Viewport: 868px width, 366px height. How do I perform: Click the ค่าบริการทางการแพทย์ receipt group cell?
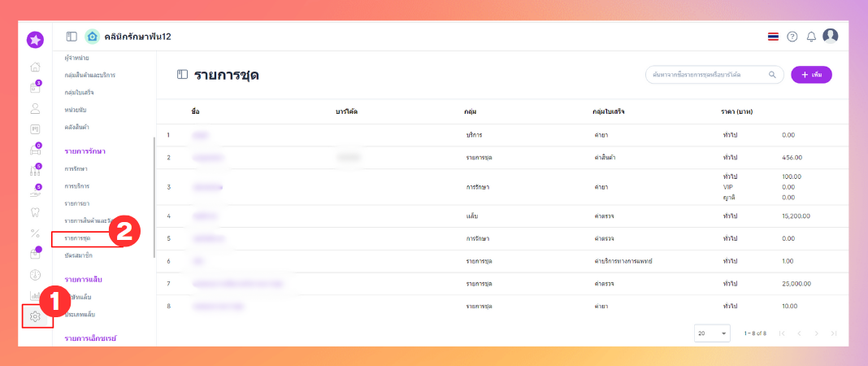[x=623, y=261]
